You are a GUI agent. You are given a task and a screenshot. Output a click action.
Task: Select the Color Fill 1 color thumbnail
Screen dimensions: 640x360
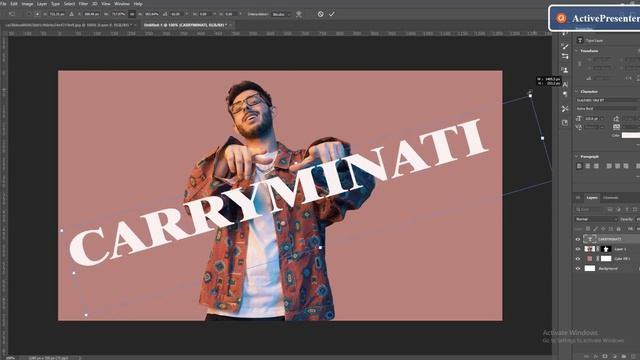(589, 259)
